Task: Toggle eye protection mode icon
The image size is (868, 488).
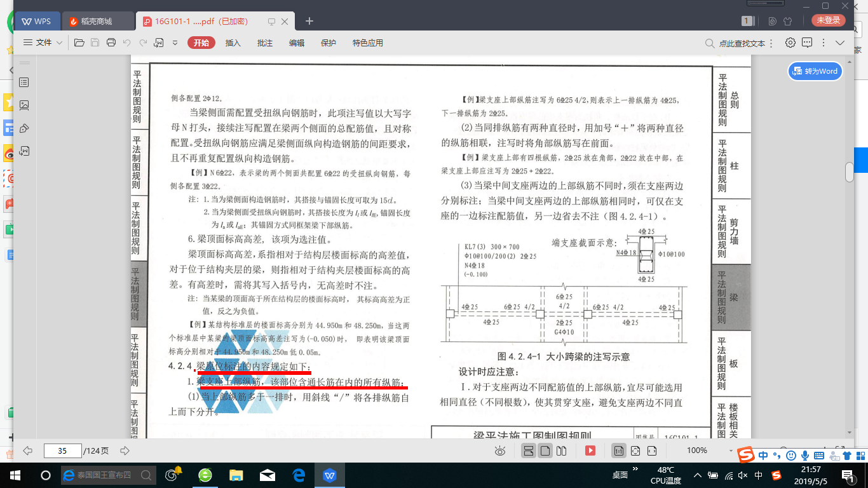Action: (x=500, y=451)
